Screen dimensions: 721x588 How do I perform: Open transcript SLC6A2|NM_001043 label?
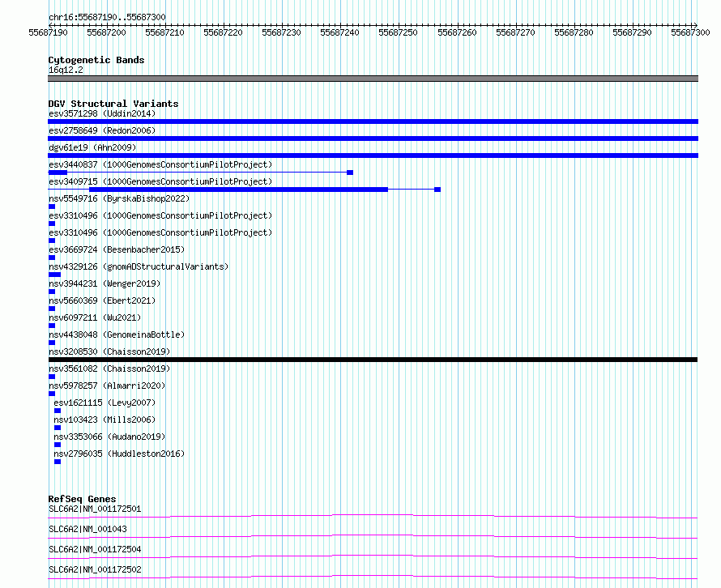87,529
